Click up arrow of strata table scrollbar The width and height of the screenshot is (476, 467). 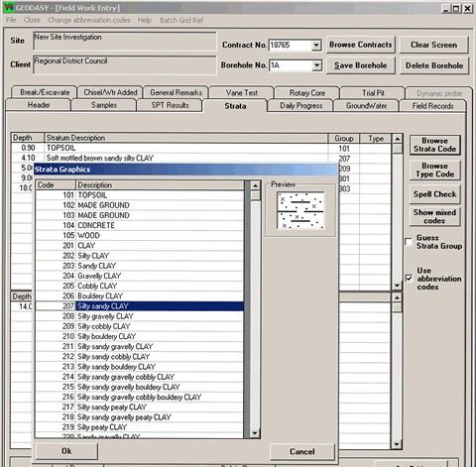[x=398, y=139]
